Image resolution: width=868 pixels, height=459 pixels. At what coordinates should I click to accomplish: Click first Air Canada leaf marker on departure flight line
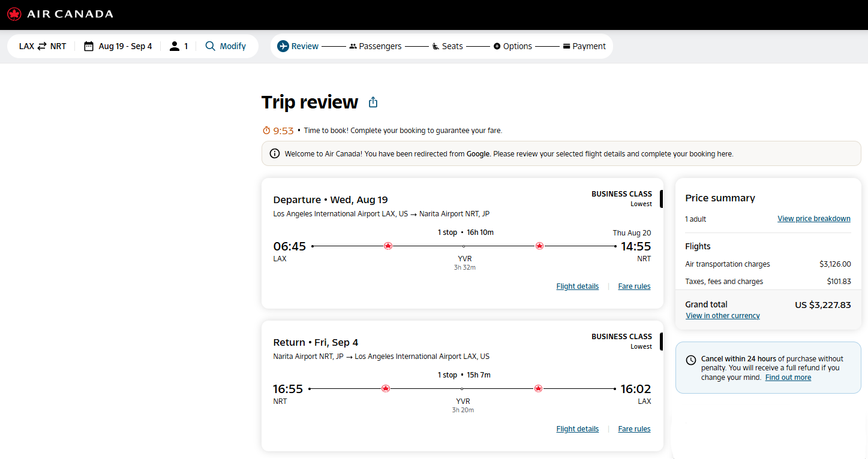388,246
